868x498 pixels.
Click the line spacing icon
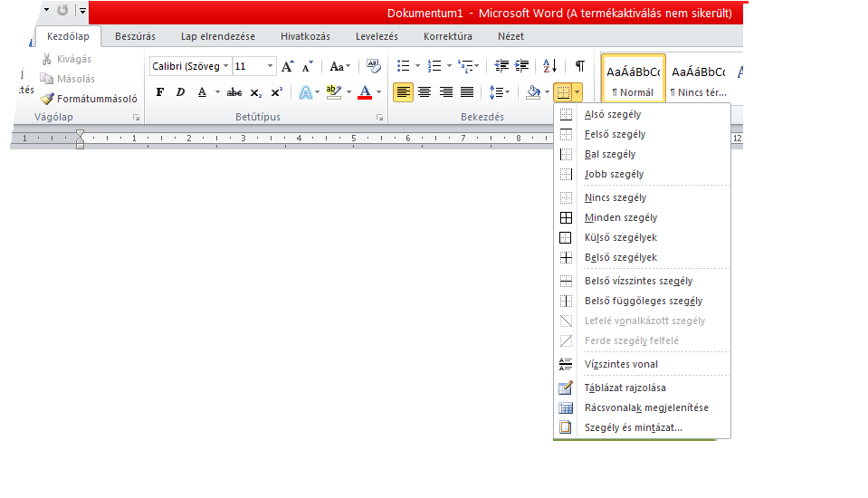click(496, 92)
